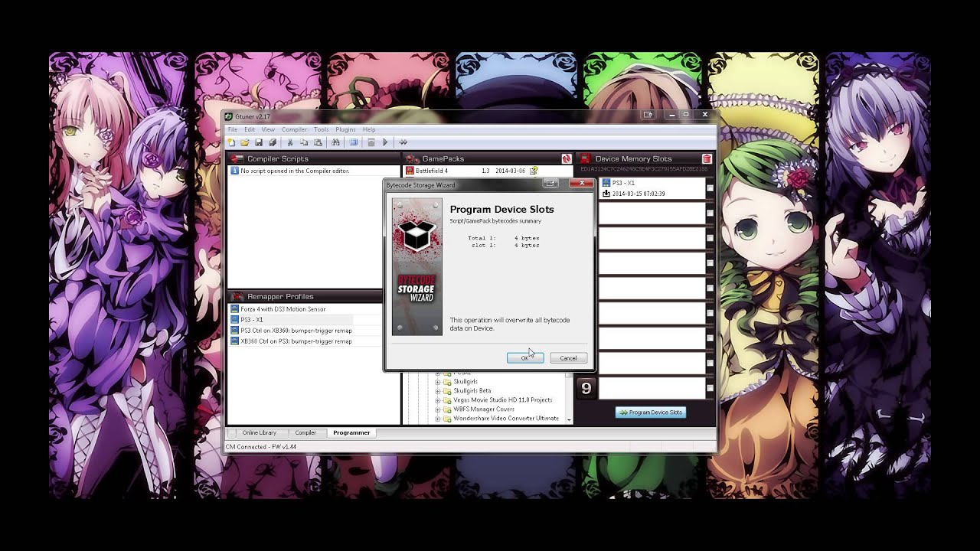Image resolution: width=980 pixels, height=551 pixels.
Task: Click the Find binoculars toolbar icon
Action: tap(335, 142)
